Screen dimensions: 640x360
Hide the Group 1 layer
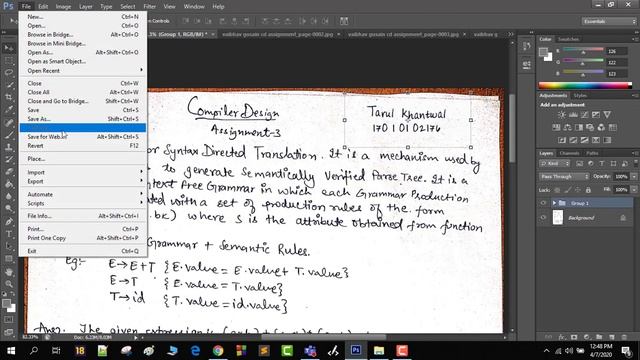pos(543,203)
